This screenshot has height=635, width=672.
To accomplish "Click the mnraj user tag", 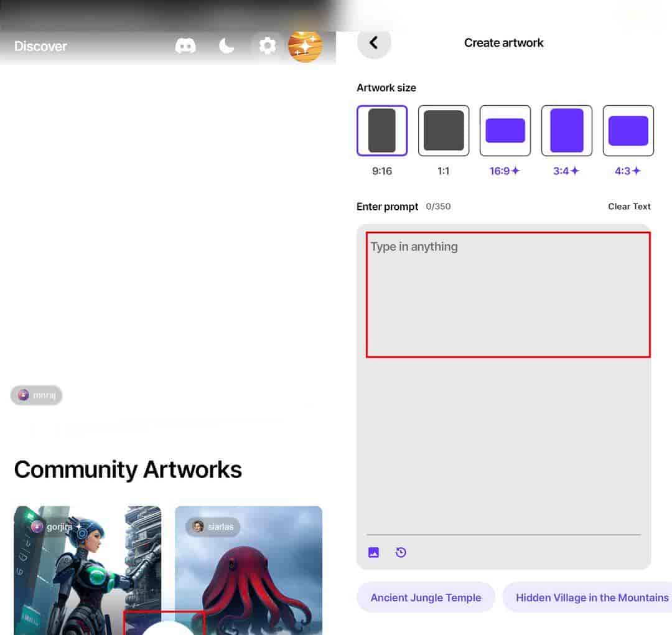I will pyautogui.click(x=37, y=395).
